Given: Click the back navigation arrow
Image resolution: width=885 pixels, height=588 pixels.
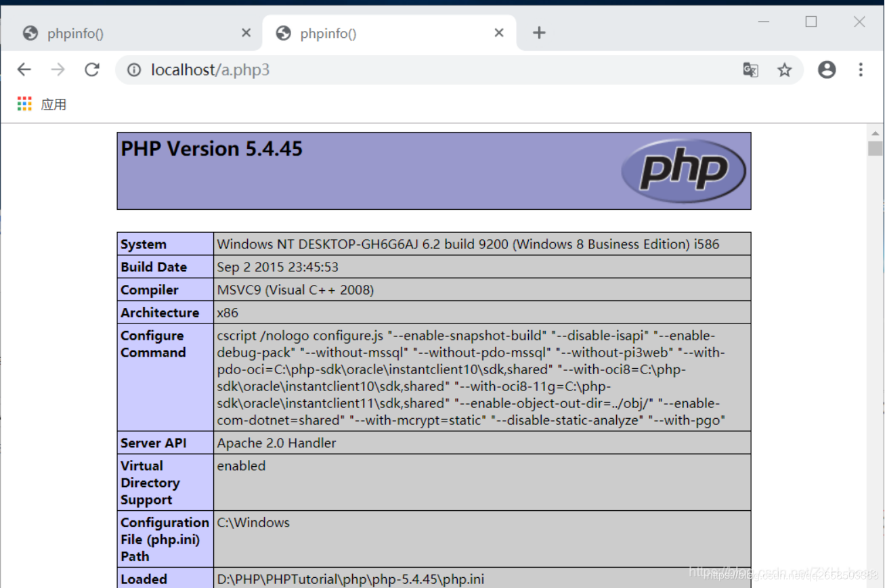Looking at the screenshot, I should point(24,69).
